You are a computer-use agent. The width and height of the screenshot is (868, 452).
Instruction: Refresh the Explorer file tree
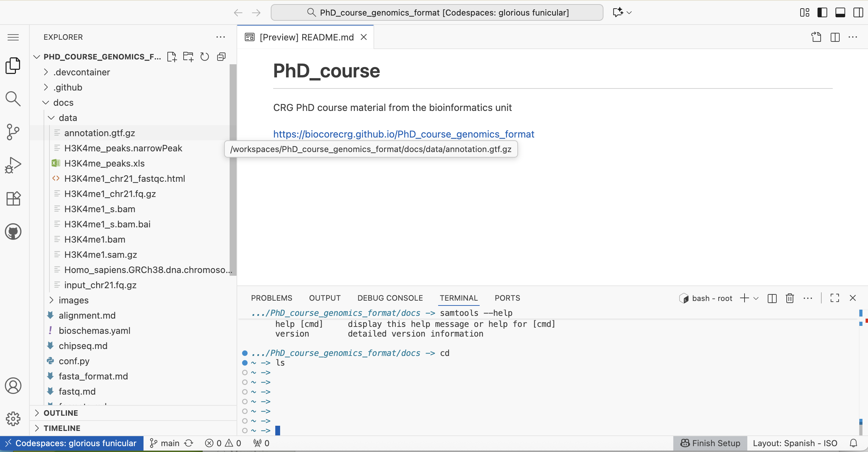click(x=205, y=57)
